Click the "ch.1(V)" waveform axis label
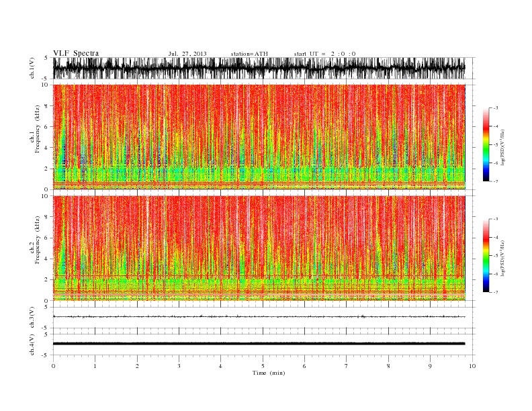 [x=32, y=68]
